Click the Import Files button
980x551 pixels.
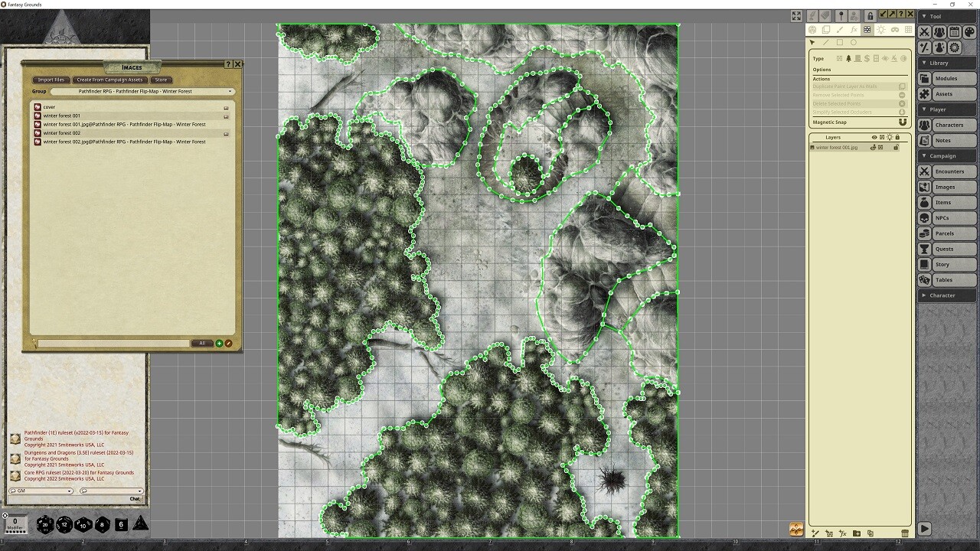pos(51,80)
